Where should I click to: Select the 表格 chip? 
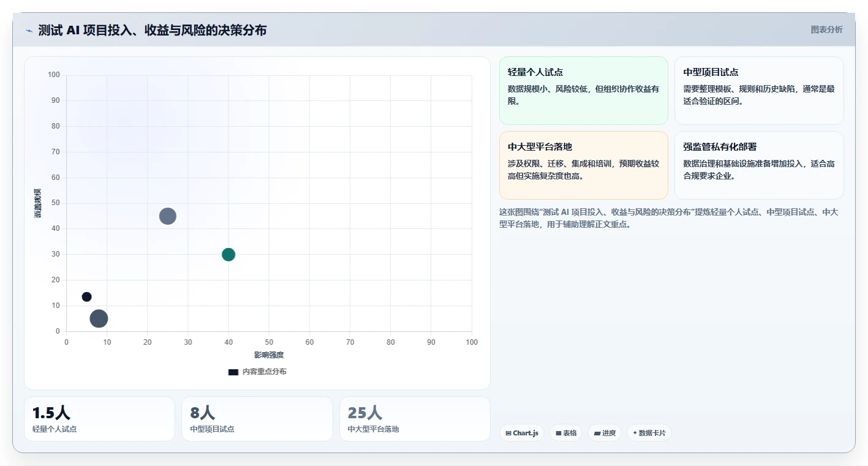[566, 433]
